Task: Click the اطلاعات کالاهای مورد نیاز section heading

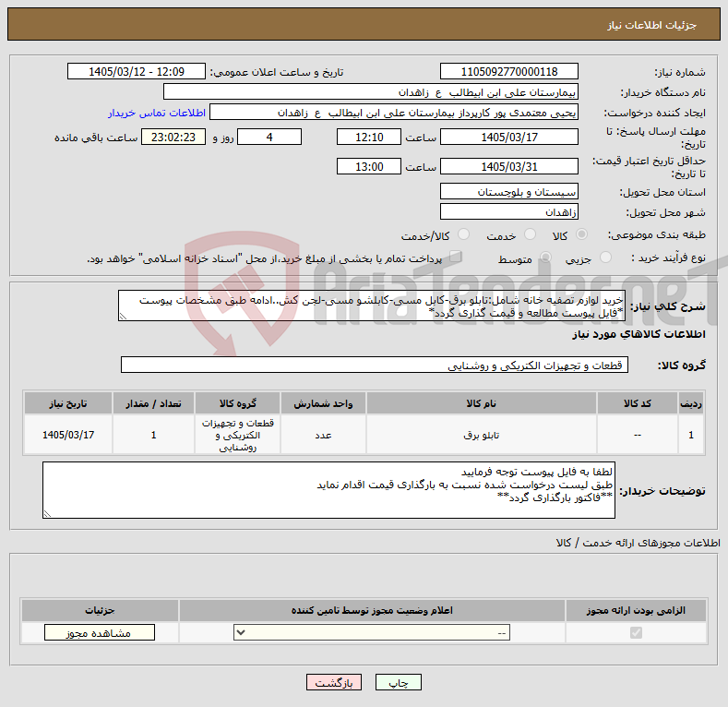Action: [x=638, y=334]
